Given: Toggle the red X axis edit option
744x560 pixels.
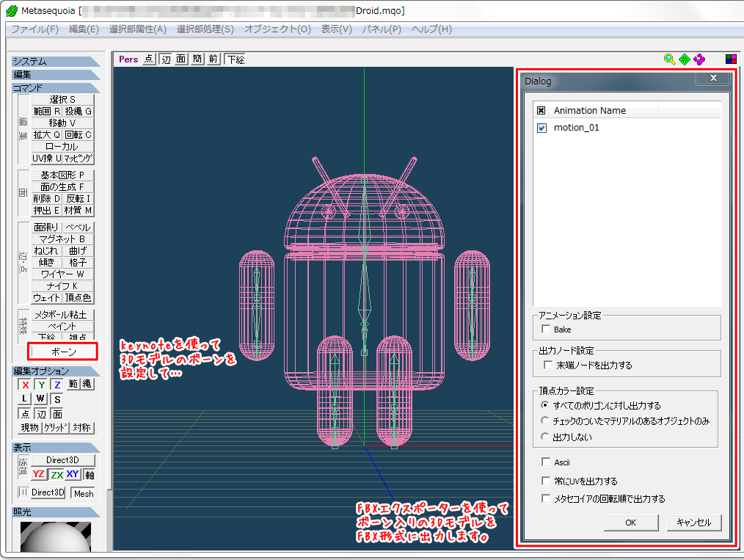Looking at the screenshot, I should click(x=25, y=385).
